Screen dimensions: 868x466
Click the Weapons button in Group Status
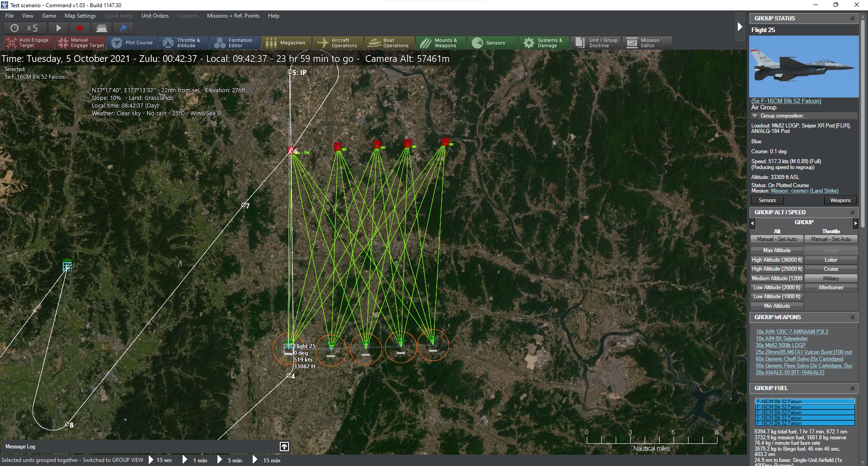point(840,200)
